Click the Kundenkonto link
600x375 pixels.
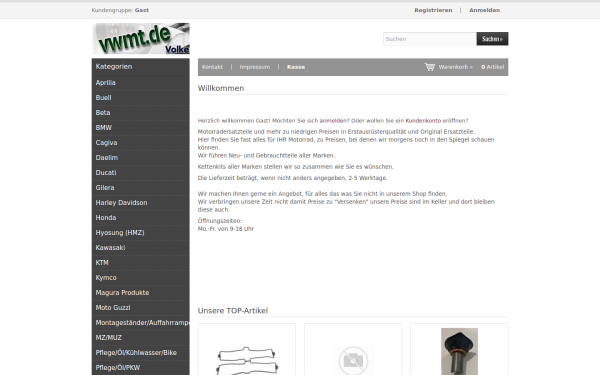(x=423, y=121)
